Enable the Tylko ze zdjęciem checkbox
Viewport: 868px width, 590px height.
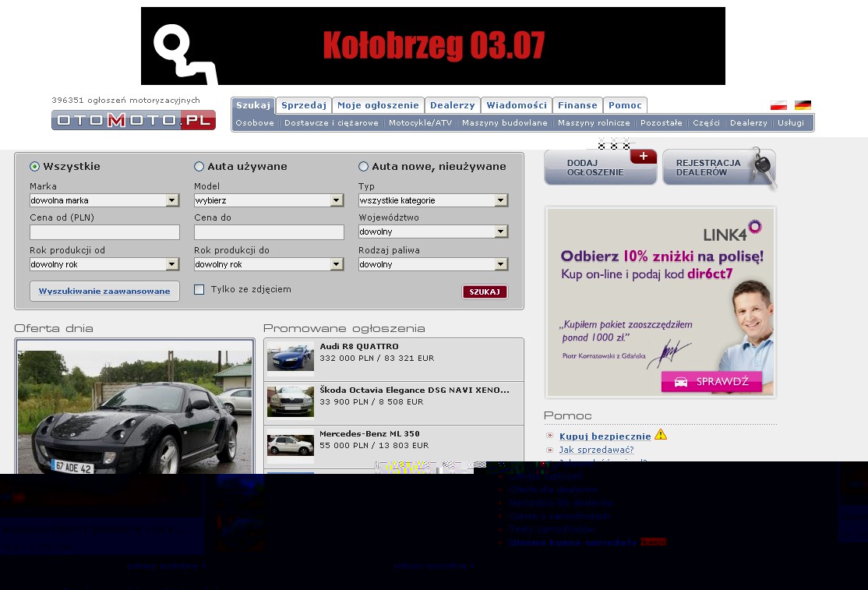pyautogui.click(x=199, y=290)
